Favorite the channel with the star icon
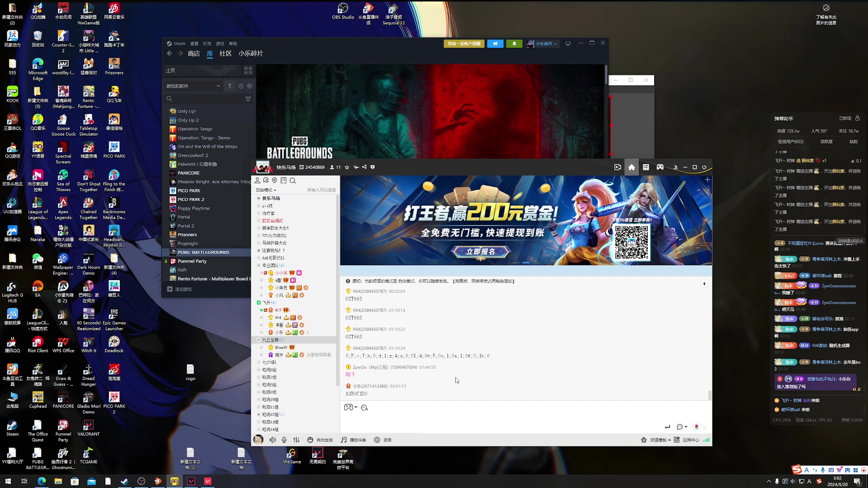Viewport: 868px width, 488px height. (347, 167)
